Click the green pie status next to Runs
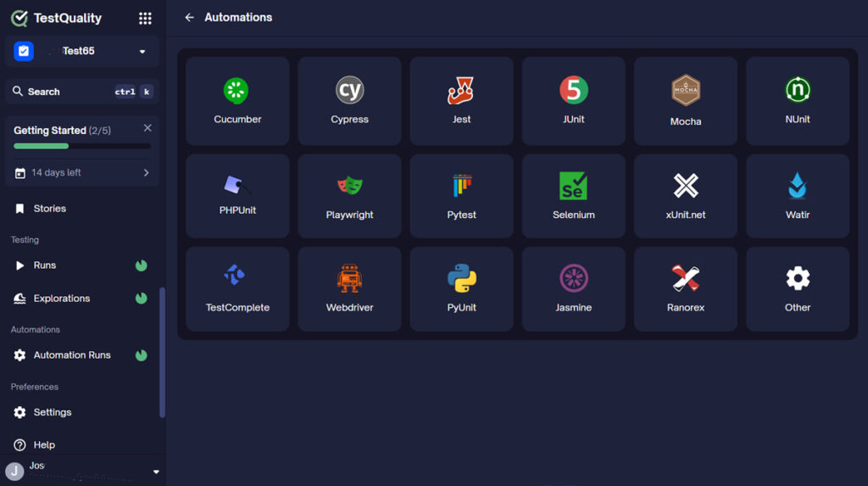This screenshot has height=486, width=868. coord(142,265)
